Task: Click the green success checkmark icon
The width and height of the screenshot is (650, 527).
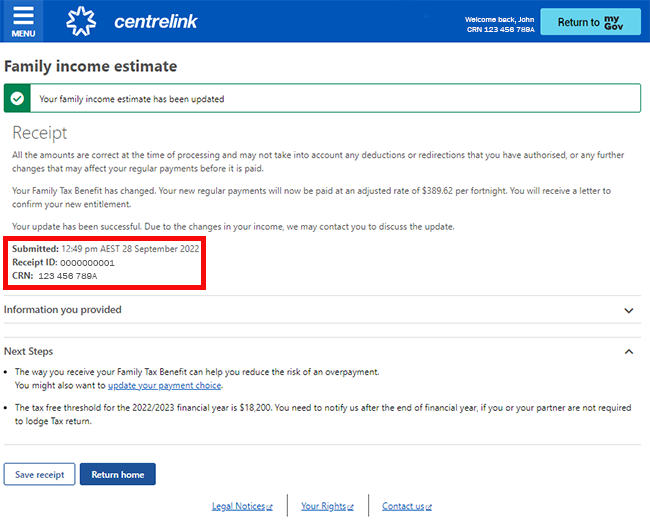Action: point(17,99)
